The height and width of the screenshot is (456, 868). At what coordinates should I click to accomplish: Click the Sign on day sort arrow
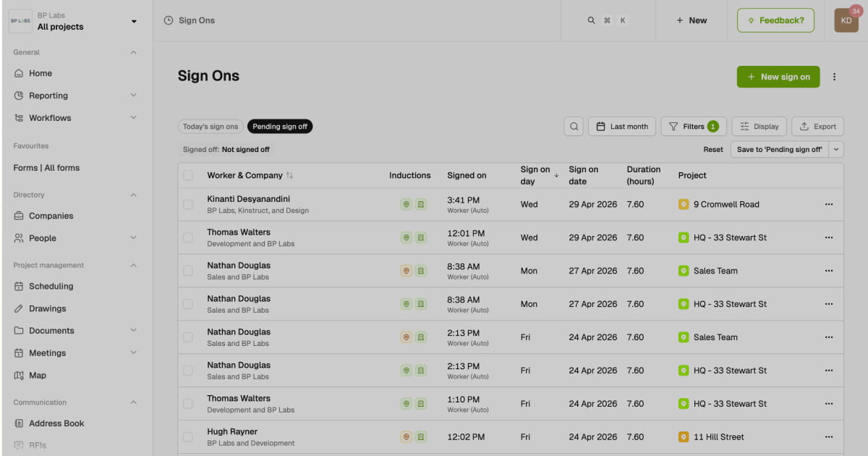556,175
